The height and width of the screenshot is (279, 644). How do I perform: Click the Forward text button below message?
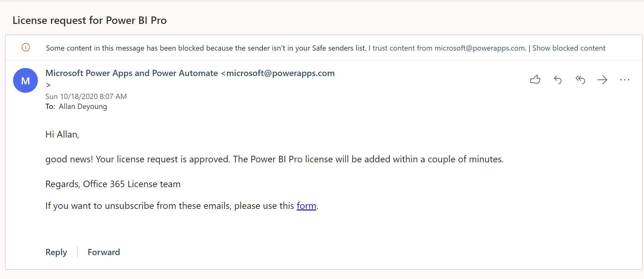(x=104, y=252)
